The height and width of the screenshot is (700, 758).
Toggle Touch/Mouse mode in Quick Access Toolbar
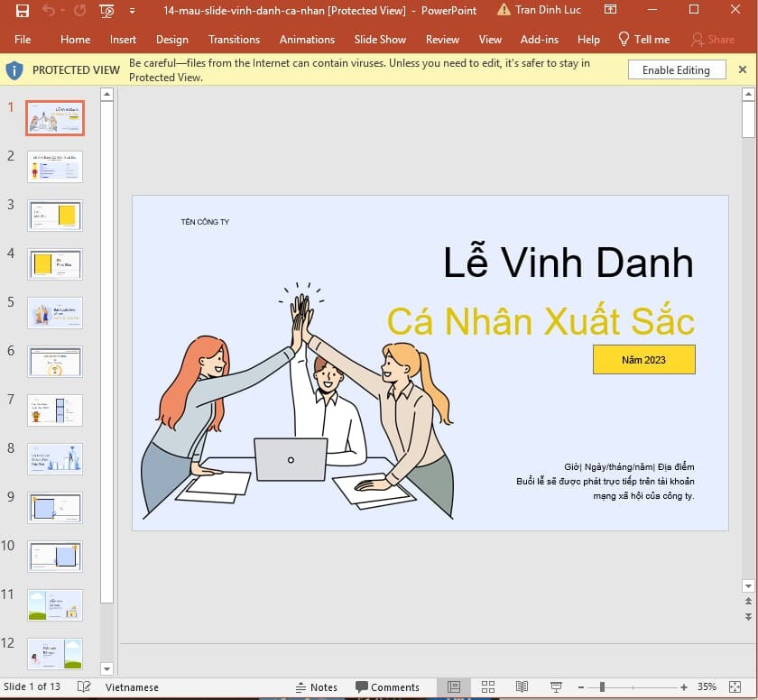click(x=106, y=11)
